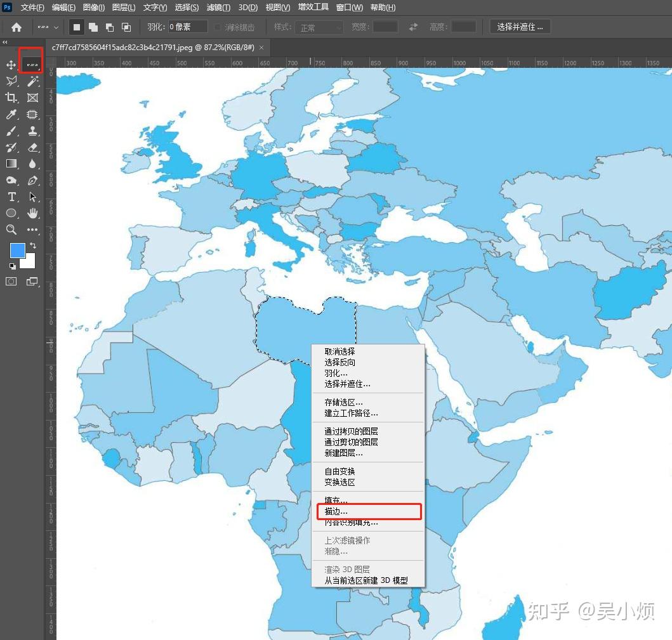Toggle the 消除锯齿 anti-alias checkbox

(217, 27)
